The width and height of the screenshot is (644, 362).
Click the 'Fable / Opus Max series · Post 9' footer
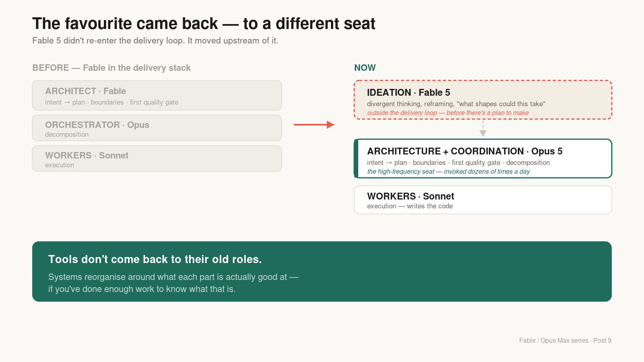click(565, 340)
